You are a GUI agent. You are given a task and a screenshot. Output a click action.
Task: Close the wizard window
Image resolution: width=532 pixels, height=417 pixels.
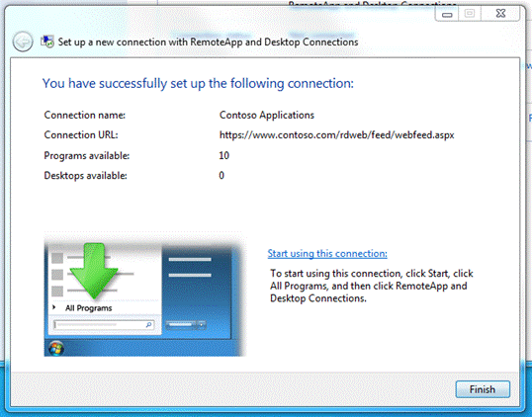click(x=500, y=14)
